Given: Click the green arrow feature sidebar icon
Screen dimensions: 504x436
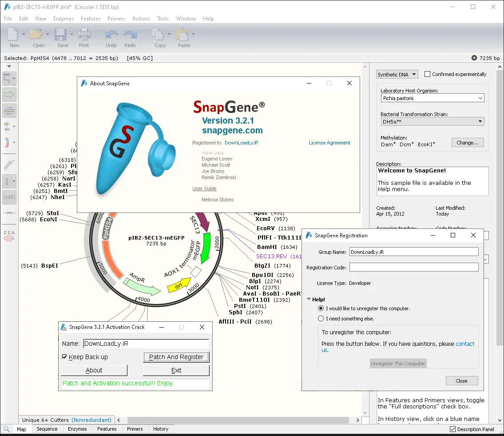Looking at the screenshot, I should pyautogui.click(x=9, y=95).
